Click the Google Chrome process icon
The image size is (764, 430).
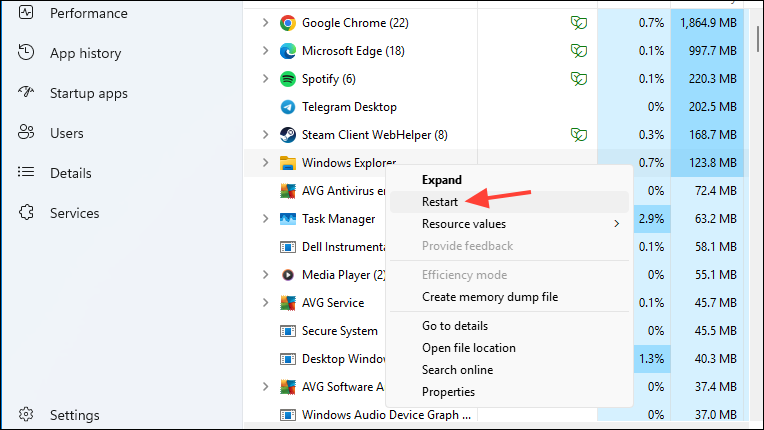(287, 23)
